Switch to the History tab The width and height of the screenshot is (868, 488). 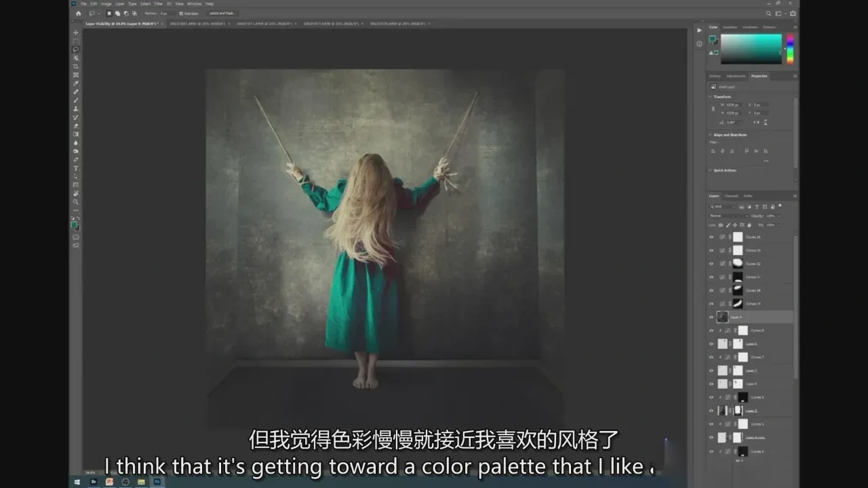(715, 76)
